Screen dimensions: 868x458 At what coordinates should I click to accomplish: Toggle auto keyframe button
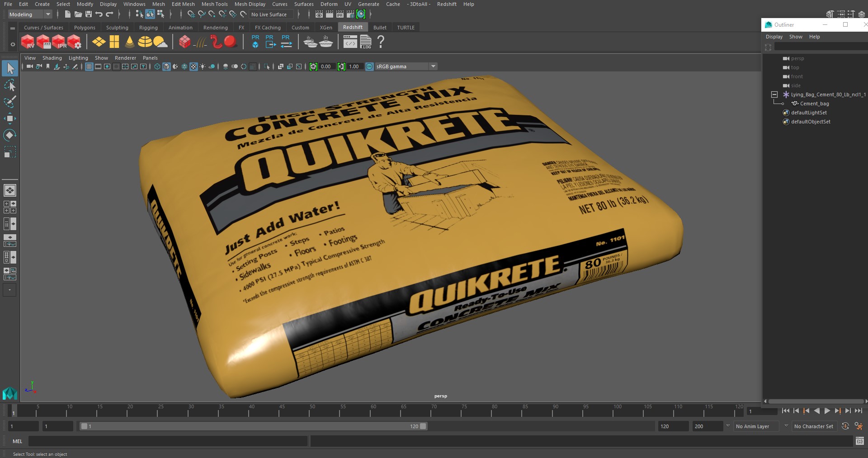pos(845,426)
